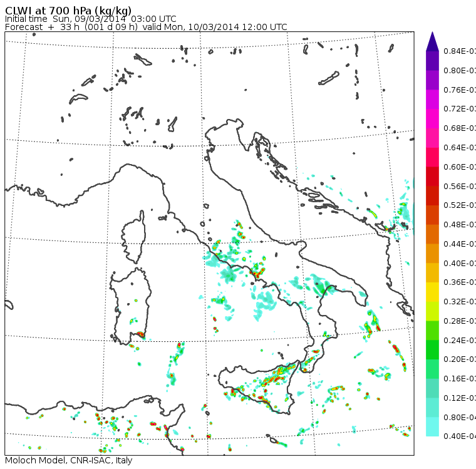Click the 0.32E-03 colorbar label
Screen dimensions: 476x469
click(460, 301)
